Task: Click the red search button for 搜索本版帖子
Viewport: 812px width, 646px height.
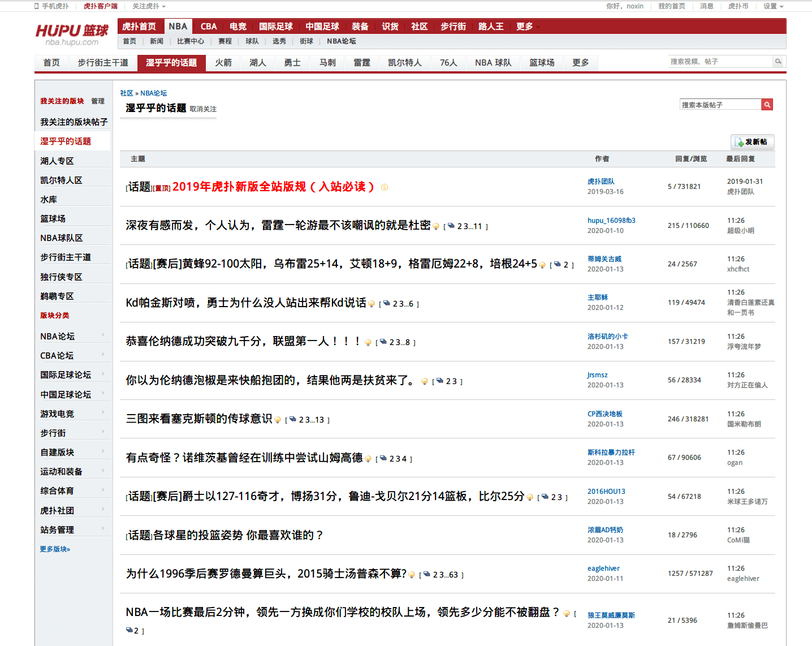Action: click(x=767, y=104)
